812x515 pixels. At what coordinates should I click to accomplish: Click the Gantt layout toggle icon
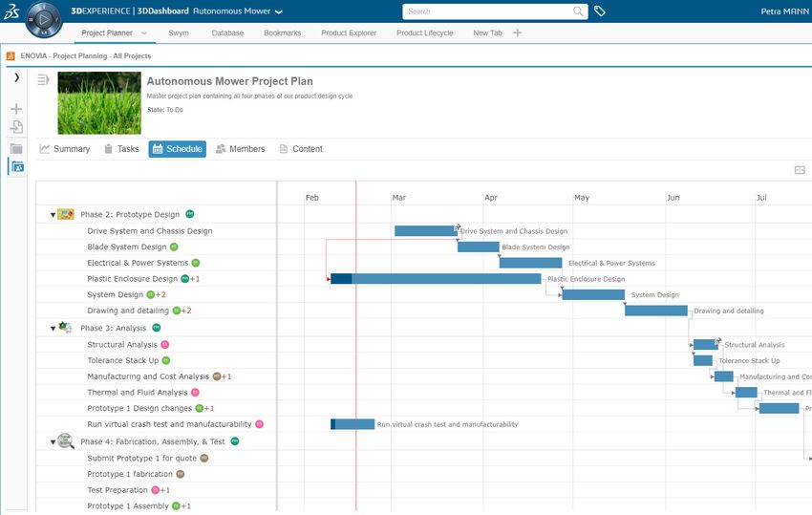click(800, 170)
